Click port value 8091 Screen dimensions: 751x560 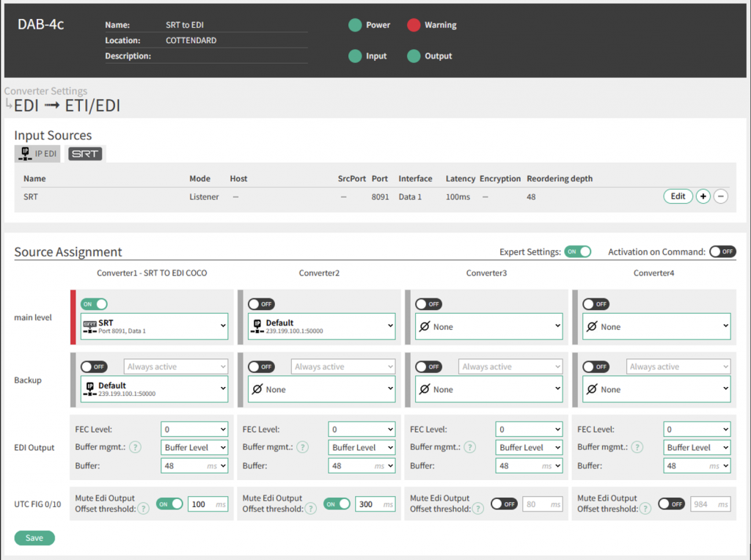click(381, 196)
